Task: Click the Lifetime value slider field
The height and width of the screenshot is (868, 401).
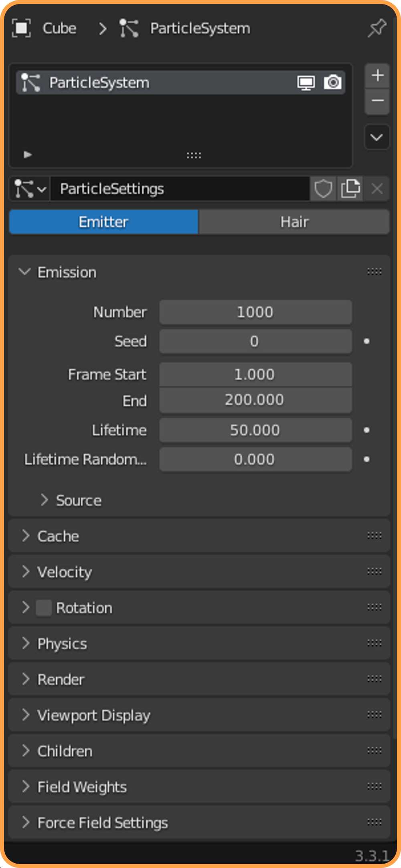Action: [x=255, y=430]
